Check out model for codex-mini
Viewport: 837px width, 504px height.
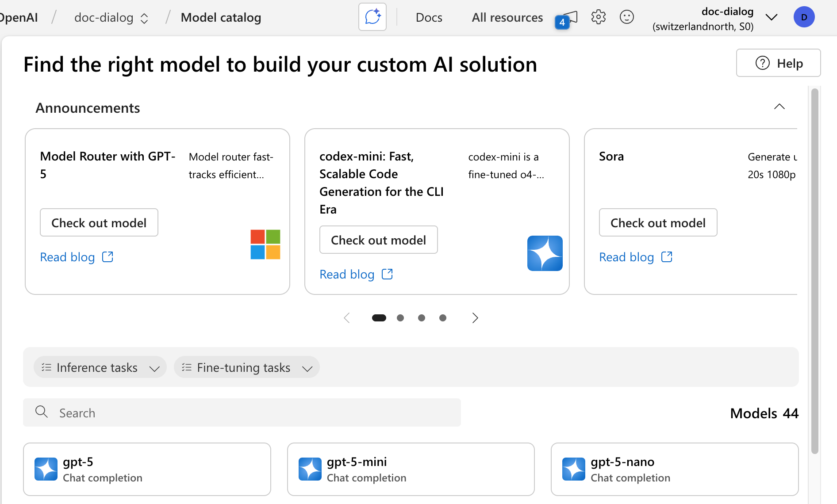379,240
